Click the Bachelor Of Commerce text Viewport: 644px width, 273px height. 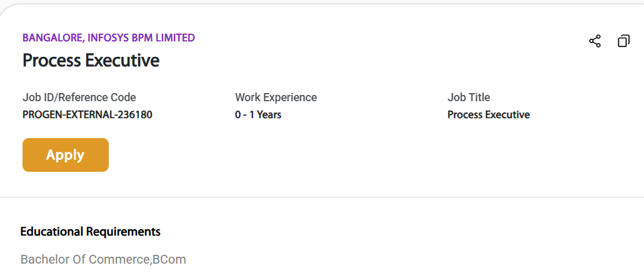click(x=85, y=259)
